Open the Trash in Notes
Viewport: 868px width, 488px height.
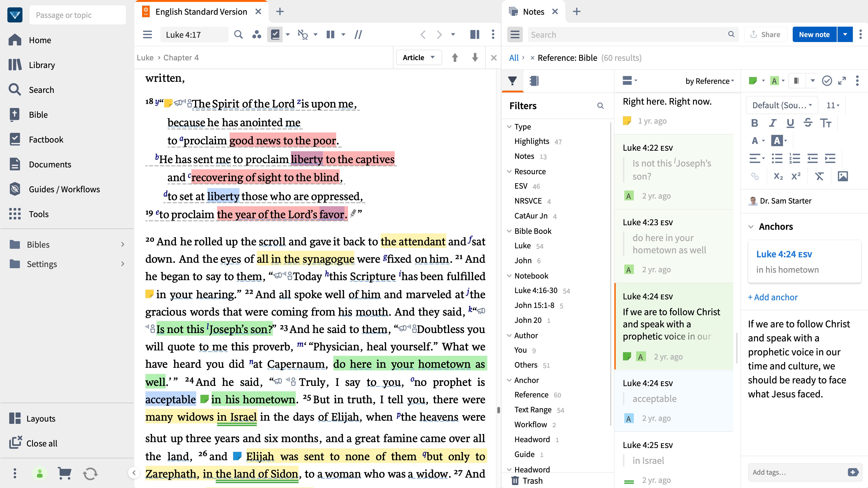[x=527, y=481]
